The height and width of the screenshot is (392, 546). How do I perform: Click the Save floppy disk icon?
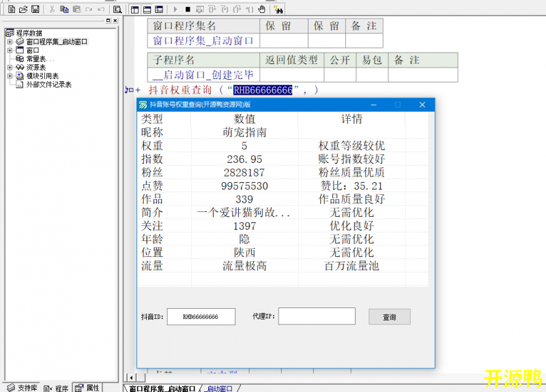click(35, 10)
